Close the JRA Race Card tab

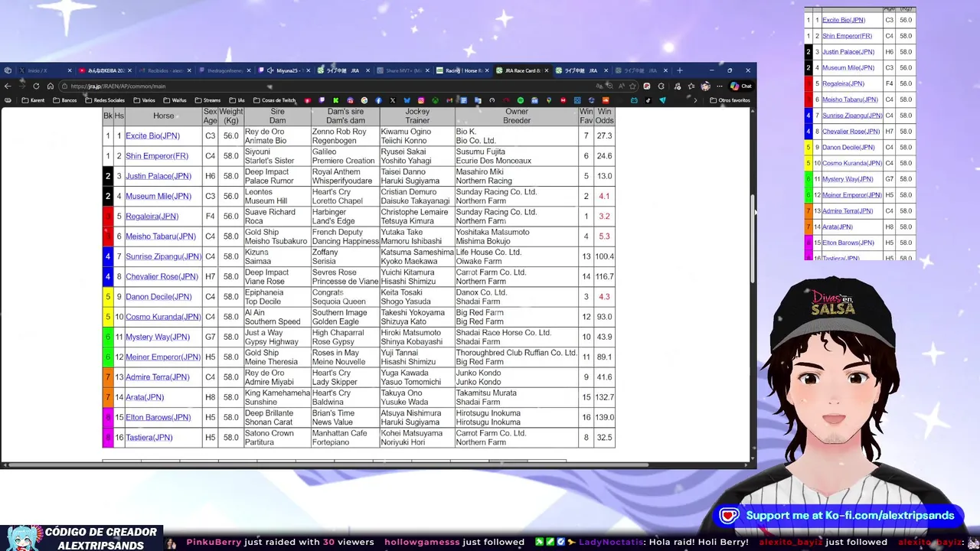click(x=547, y=70)
